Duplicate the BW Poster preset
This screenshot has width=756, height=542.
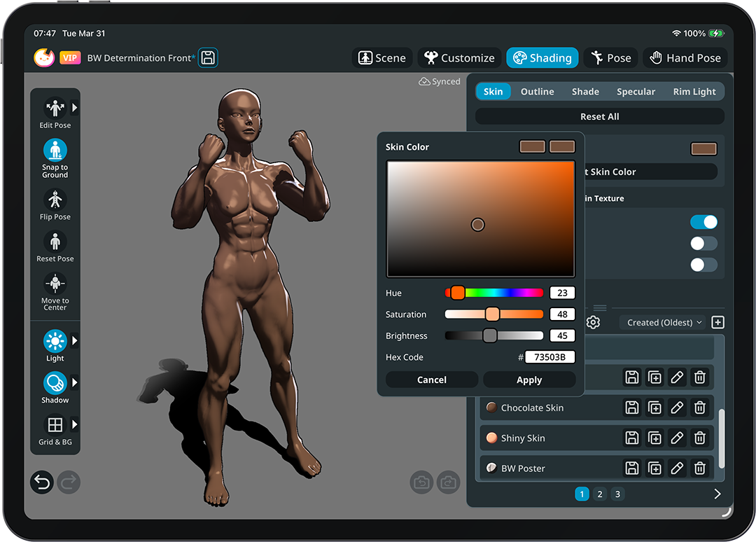(x=654, y=468)
